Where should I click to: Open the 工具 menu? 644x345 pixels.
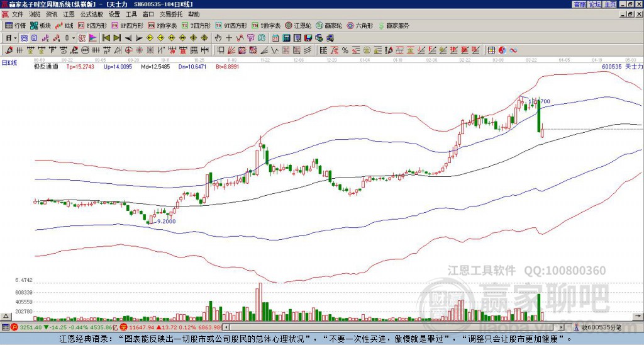(x=131, y=14)
